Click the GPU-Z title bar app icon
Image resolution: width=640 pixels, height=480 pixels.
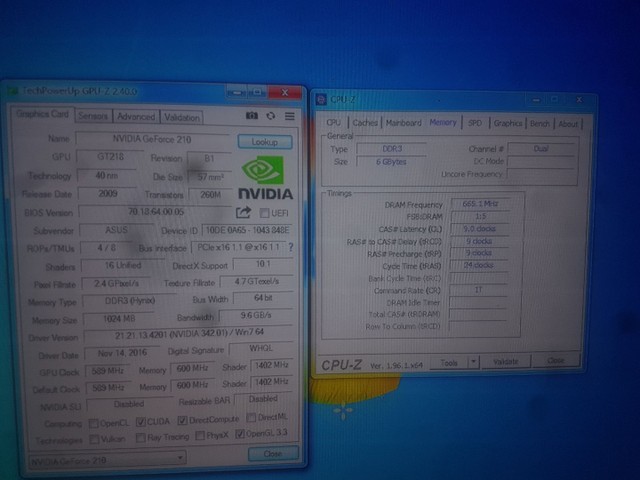(x=13, y=91)
